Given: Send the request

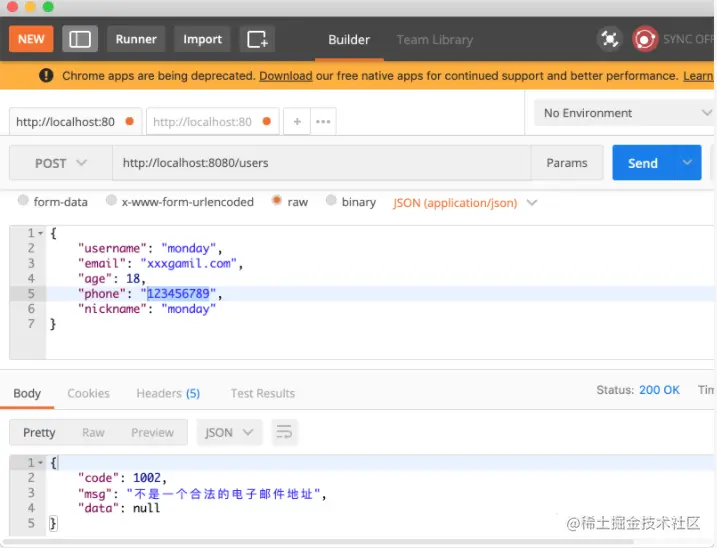Looking at the screenshot, I should [642, 163].
